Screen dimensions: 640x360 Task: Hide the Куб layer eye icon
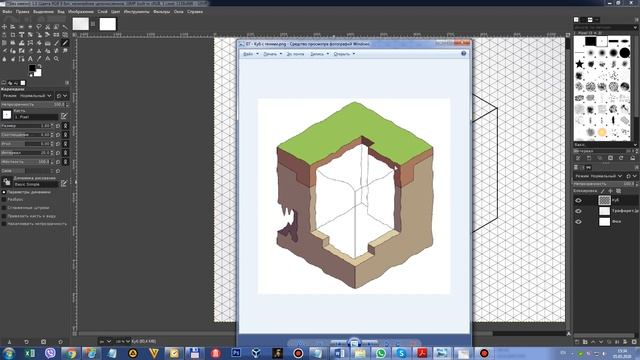578,200
